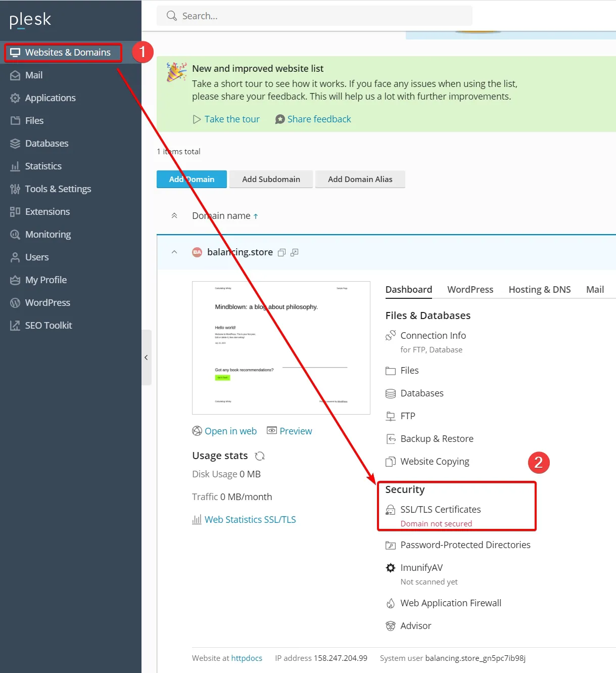This screenshot has height=673, width=616.
Task: Switch to the Mail tab
Action: (595, 290)
